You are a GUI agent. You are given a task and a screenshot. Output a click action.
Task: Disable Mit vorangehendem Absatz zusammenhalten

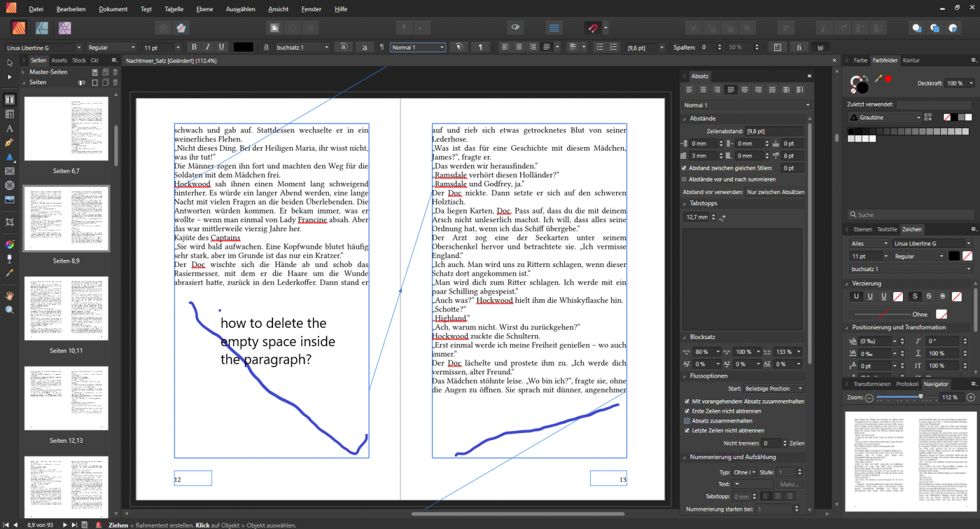[686, 401]
